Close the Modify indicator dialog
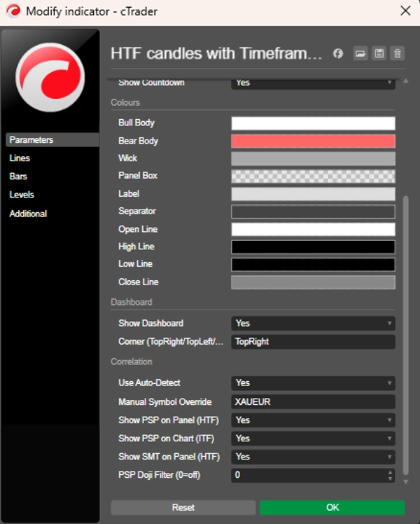 click(405, 11)
